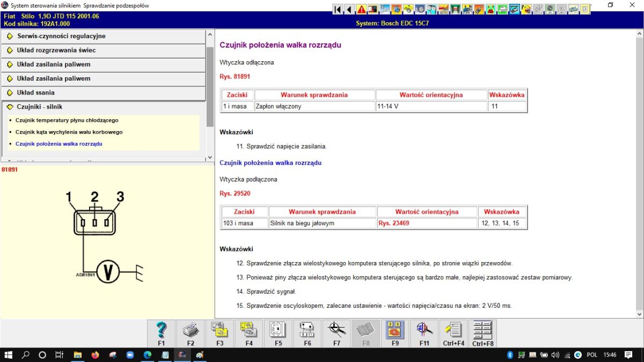Click the 'Wtyczka podłączona' text
644x362 pixels.
coord(248,179)
